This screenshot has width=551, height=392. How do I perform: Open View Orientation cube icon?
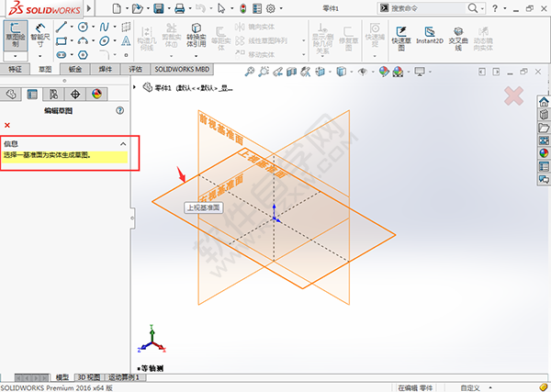(320, 72)
